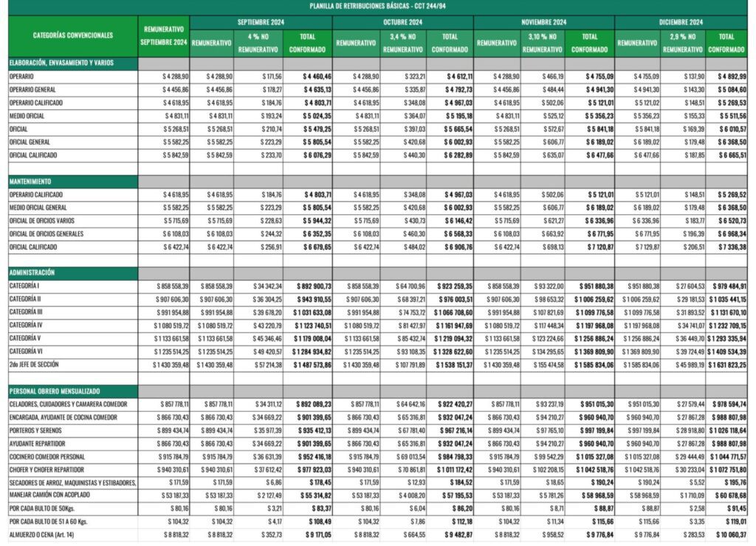Click the 51 a 60 Kgs October total '$ 112,18'
Viewport: 756px width, 546px height.
click(462, 522)
